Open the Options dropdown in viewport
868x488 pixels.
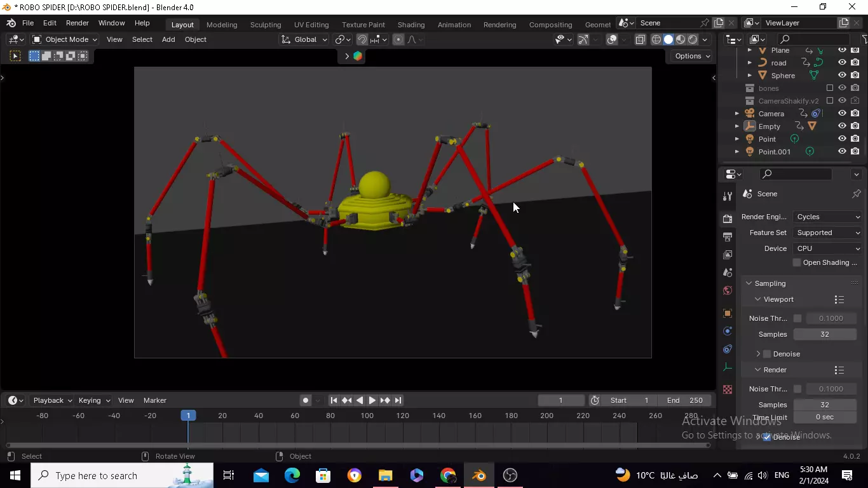coord(692,56)
